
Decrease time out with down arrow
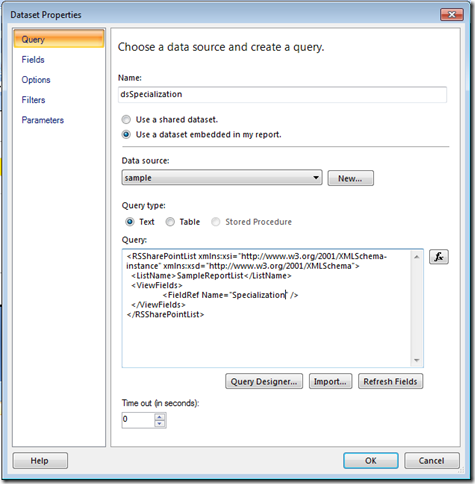[x=160, y=424]
